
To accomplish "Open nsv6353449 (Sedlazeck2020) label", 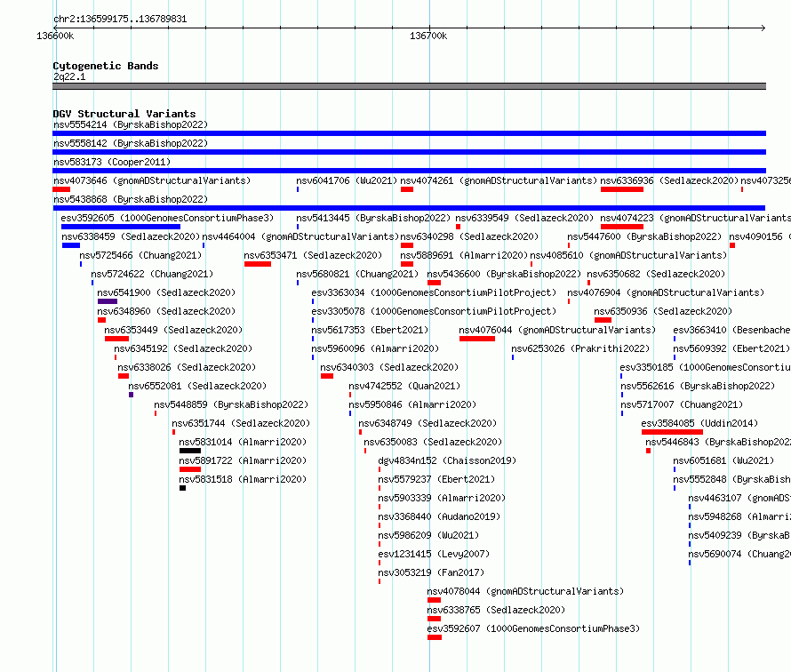I will [173, 330].
